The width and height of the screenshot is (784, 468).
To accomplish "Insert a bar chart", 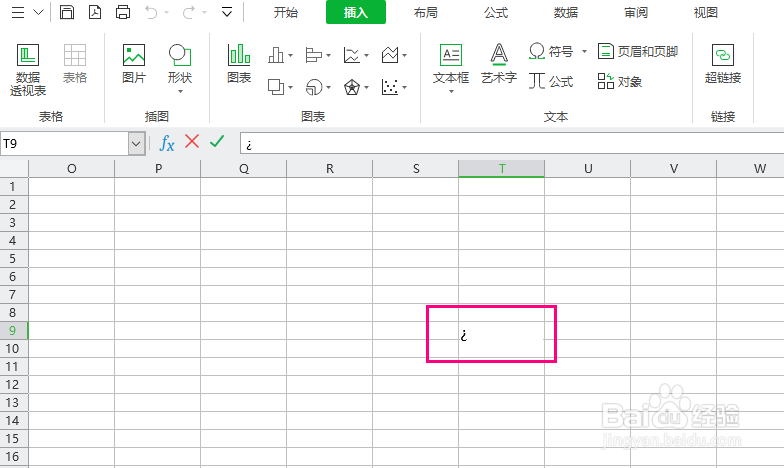I will (314, 55).
